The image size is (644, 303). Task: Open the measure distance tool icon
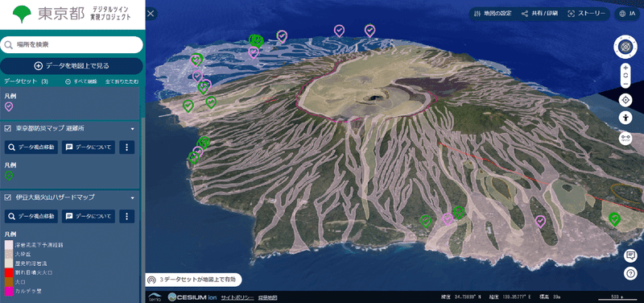point(625,139)
